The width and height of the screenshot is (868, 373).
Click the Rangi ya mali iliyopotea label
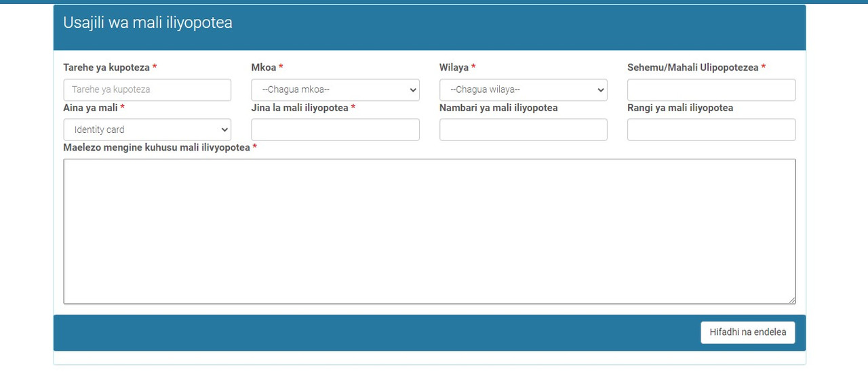click(x=680, y=108)
